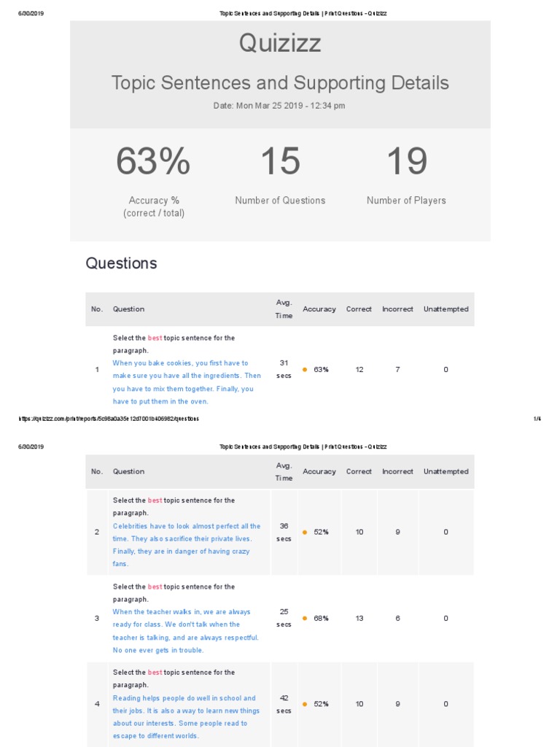
Task: Click the 19 Number of Players statistic
Action: click(406, 162)
